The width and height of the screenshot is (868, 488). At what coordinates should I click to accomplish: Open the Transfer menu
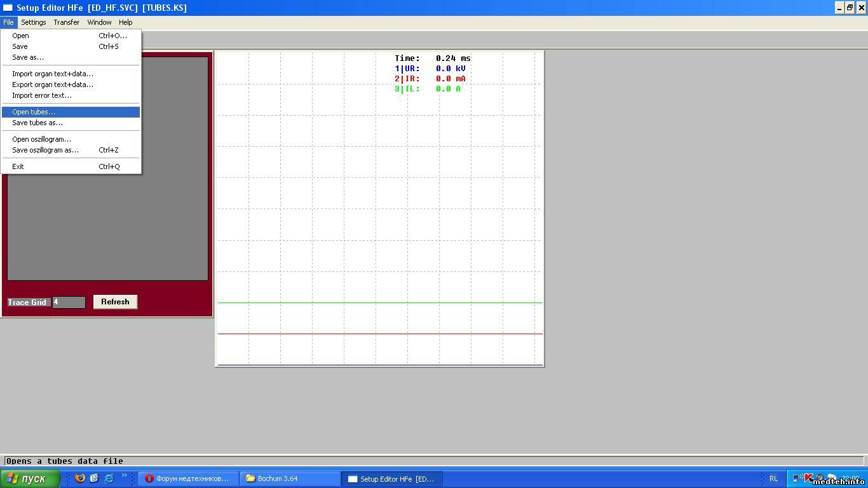click(x=66, y=22)
